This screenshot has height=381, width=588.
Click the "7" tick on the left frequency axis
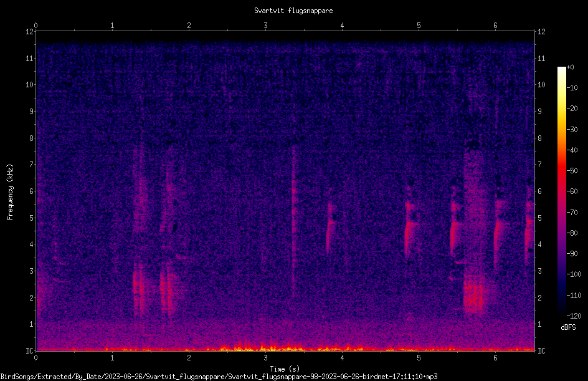(31, 165)
